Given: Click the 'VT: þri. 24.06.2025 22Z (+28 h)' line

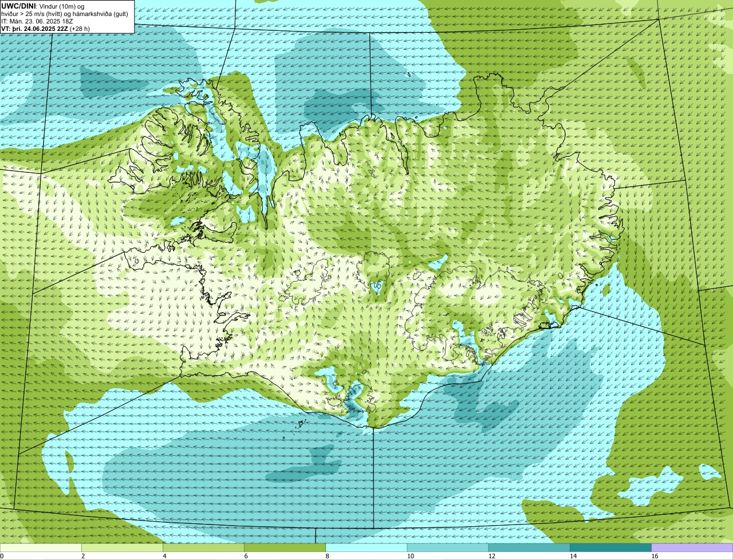Looking at the screenshot, I should point(46,28).
